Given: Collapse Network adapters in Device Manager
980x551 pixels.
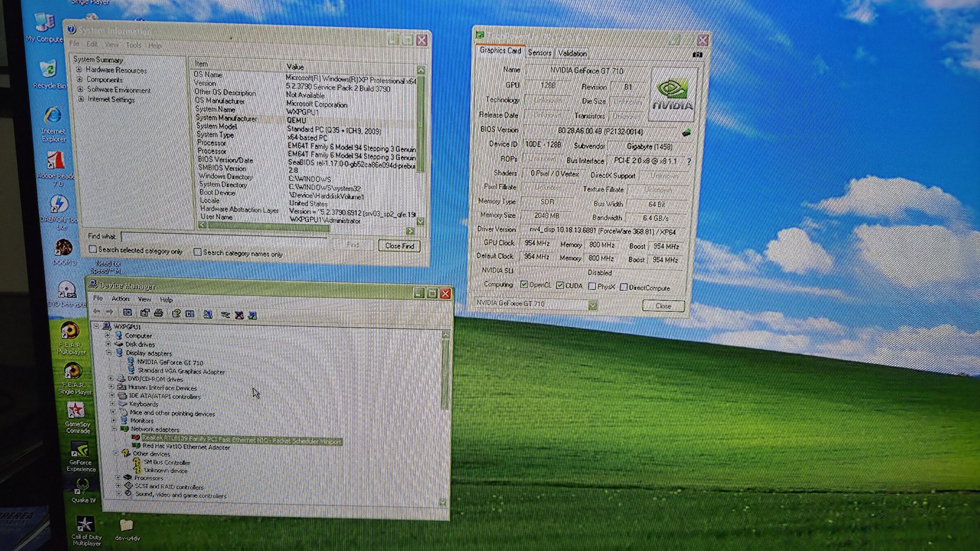Looking at the screenshot, I should tap(114, 429).
